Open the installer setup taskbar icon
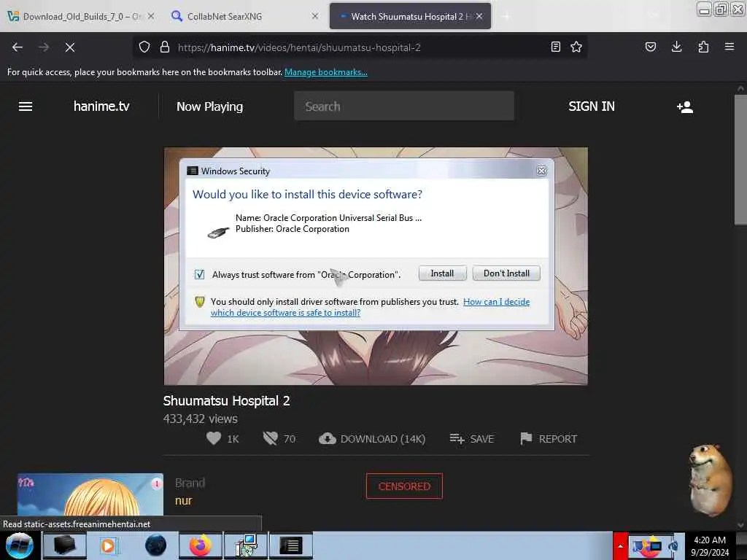 tap(246, 545)
